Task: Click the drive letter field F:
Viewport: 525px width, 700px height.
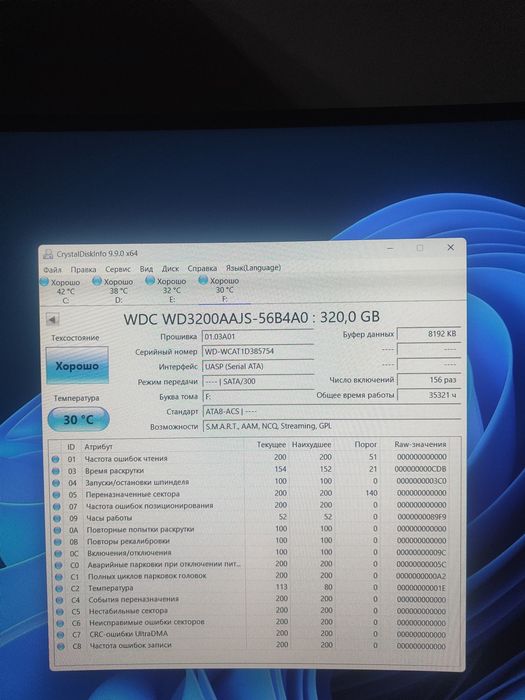Action: [258, 396]
